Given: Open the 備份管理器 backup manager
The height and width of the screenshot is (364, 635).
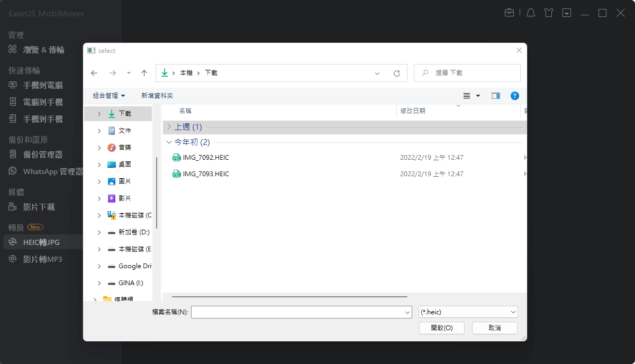Looking at the screenshot, I should (39, 154).
